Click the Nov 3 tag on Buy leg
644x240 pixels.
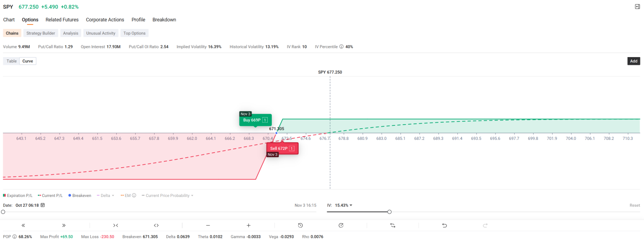[246, 114]
